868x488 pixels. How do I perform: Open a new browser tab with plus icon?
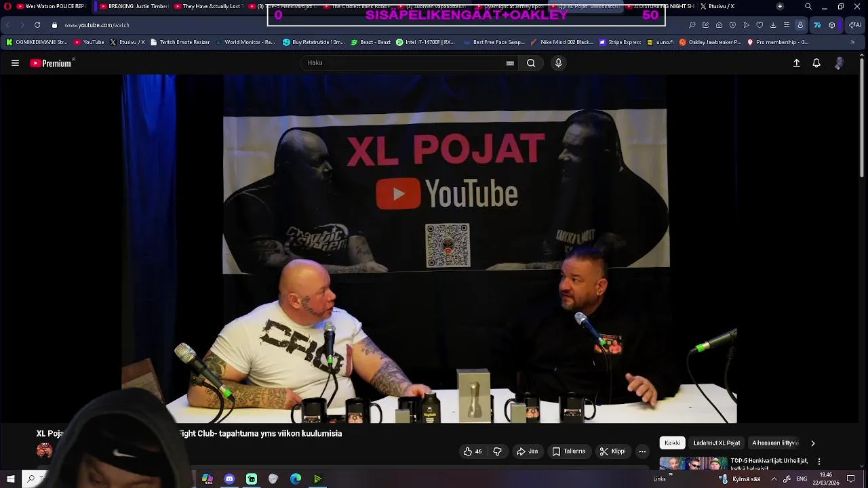click(x=780, y=6)
